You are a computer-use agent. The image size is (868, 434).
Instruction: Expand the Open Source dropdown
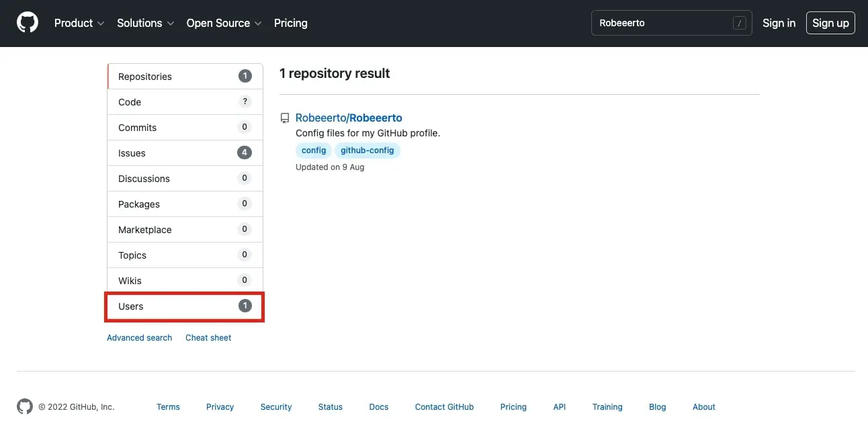tap(224, 23)
